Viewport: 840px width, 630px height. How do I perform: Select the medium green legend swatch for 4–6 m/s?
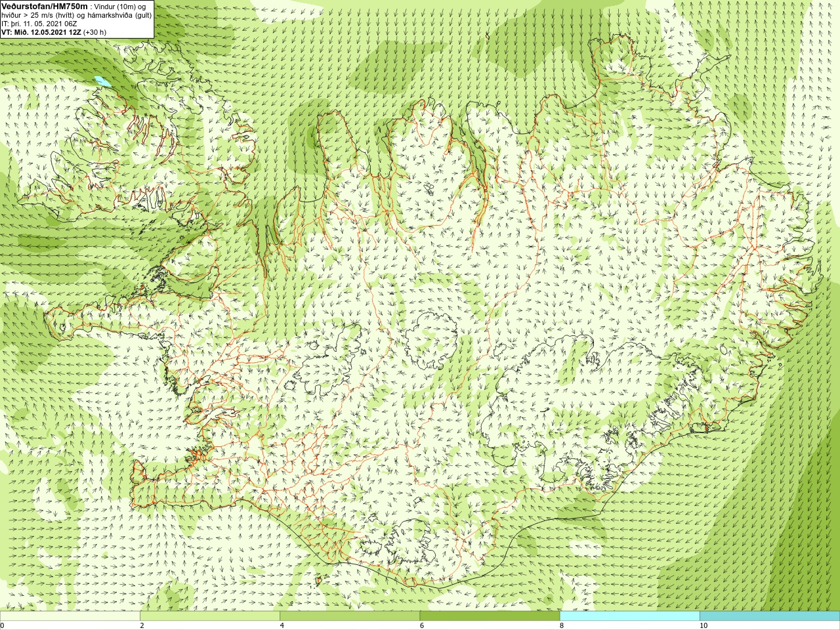[350, 616]
